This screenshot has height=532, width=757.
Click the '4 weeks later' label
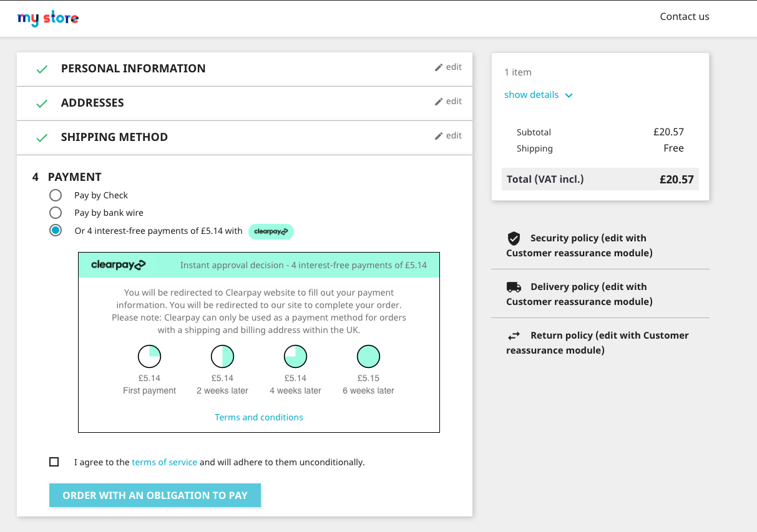[295, 390]
